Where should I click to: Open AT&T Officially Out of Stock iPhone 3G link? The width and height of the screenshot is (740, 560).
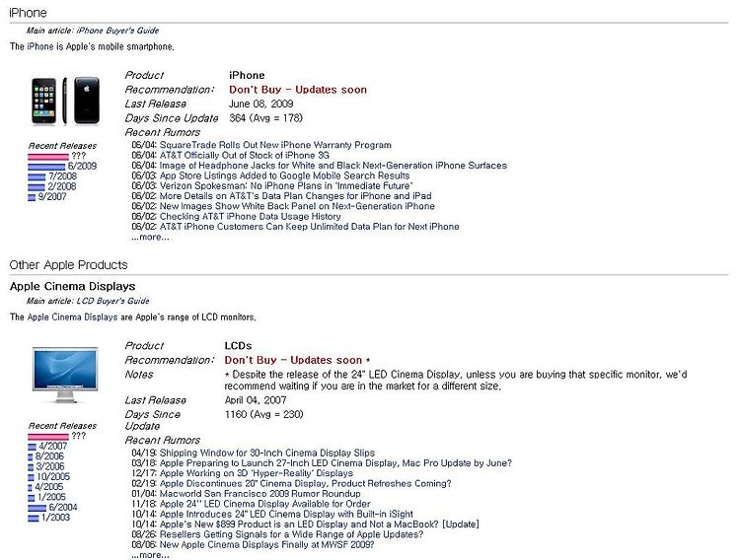tap(245, 155)
